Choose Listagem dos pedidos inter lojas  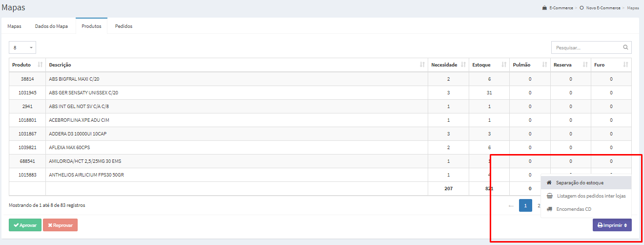coord(586,196)
